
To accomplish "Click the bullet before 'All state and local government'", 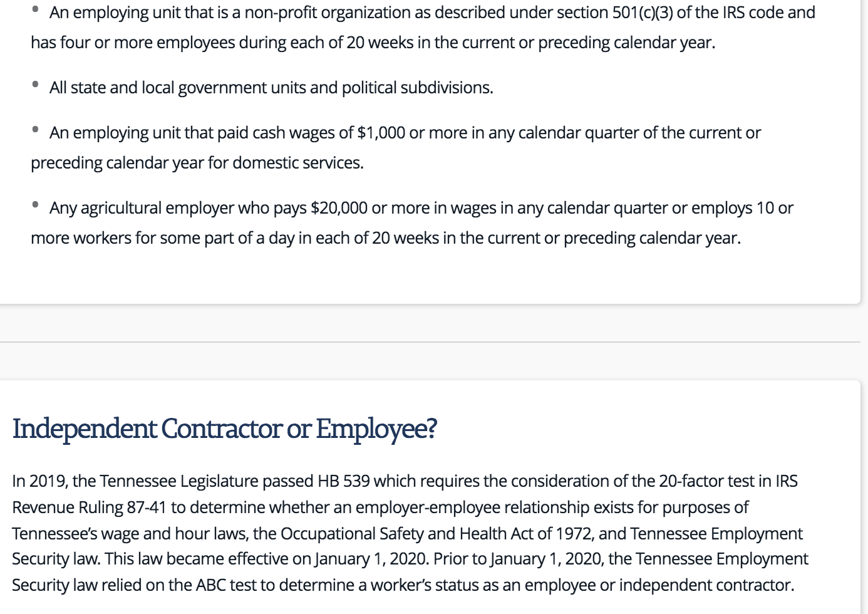I will [x=36, y=85].
